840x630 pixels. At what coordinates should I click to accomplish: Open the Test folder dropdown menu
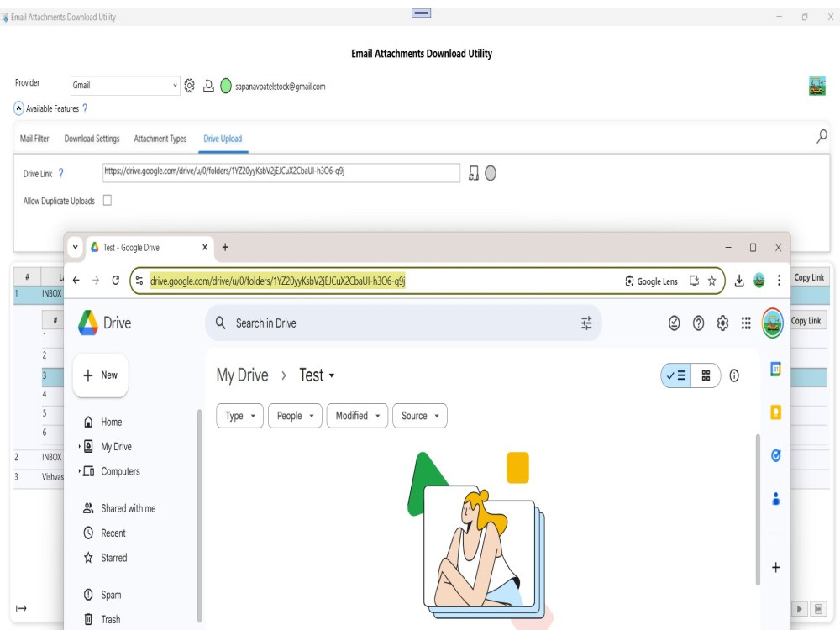click(317, 375)
